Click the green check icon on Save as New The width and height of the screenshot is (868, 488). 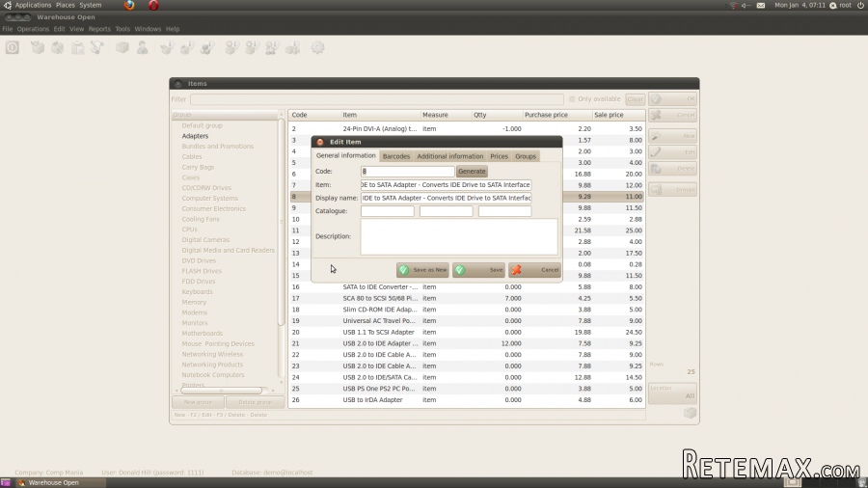404,270
